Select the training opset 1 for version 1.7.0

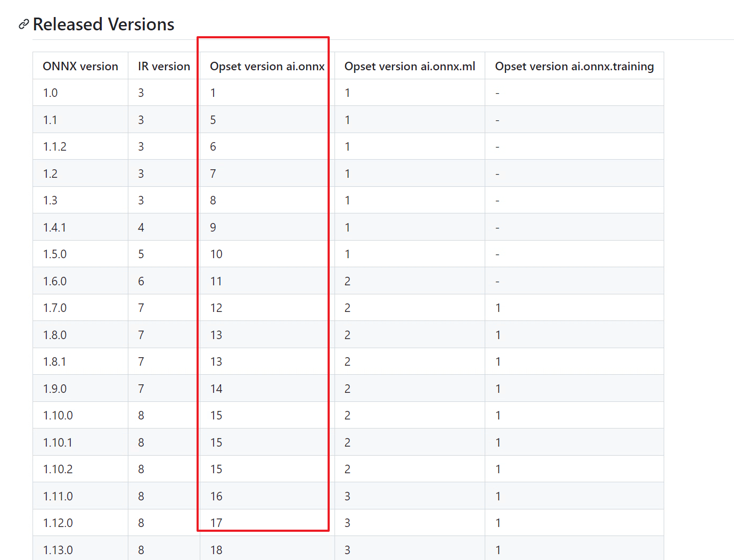[x=498, y=307]
